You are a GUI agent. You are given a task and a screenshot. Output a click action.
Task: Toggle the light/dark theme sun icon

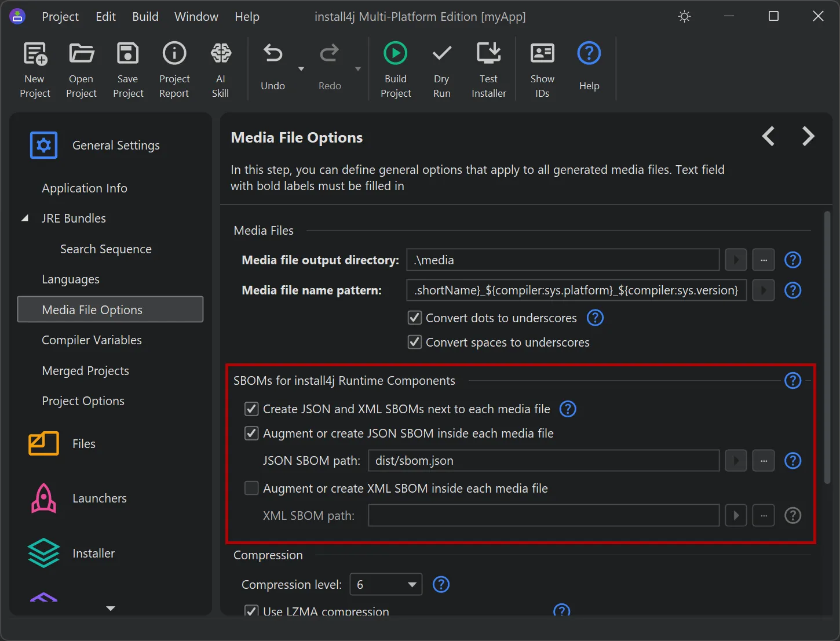684,16
